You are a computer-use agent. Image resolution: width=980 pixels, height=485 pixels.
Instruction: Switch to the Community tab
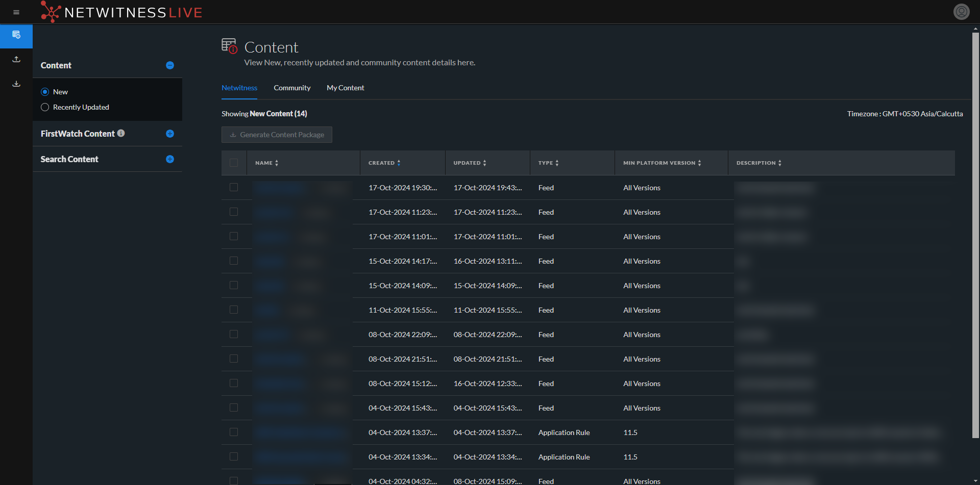pos(292,88)
